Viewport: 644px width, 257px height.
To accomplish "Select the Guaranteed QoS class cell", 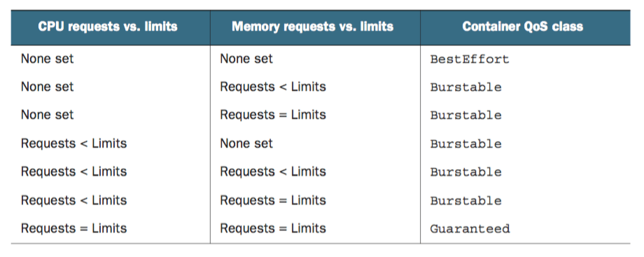I will pos(470,228).
